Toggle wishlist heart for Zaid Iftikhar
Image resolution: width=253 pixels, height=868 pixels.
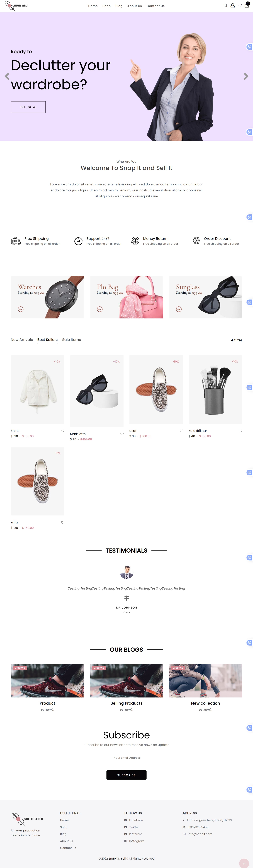(241, 431)
